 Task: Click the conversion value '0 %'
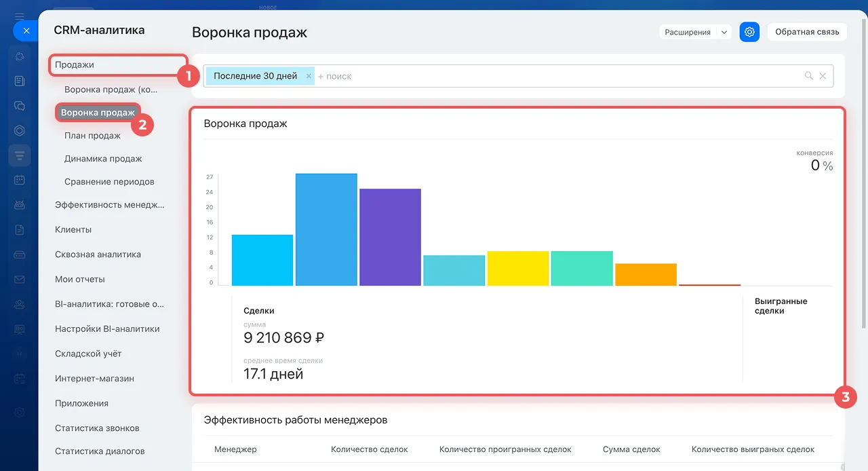822,165
